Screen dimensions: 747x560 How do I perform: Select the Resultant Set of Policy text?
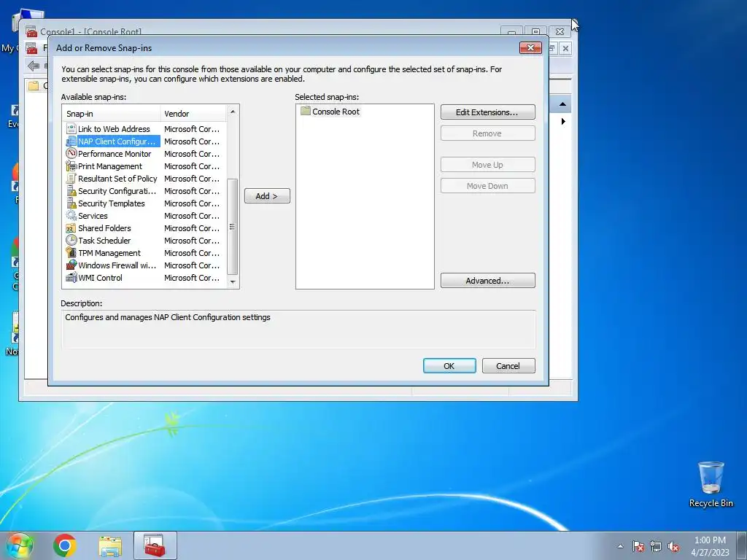coord(117,179)
